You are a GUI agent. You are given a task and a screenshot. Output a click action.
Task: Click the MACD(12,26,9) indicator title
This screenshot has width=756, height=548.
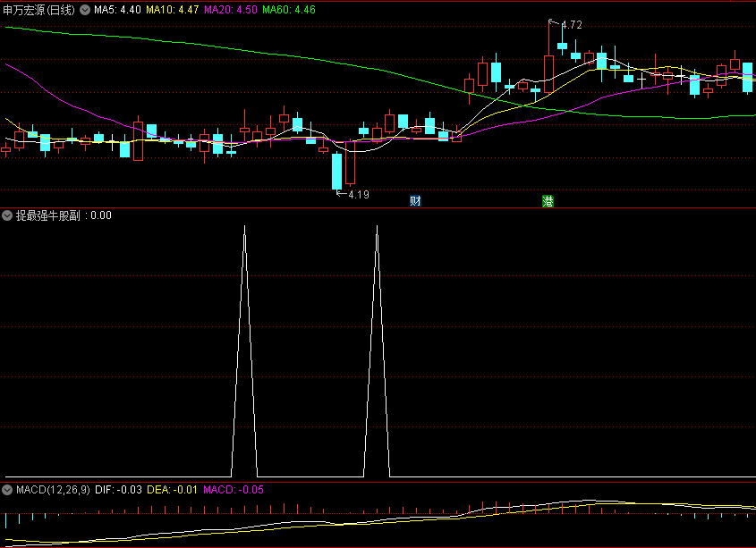[53, 490]
